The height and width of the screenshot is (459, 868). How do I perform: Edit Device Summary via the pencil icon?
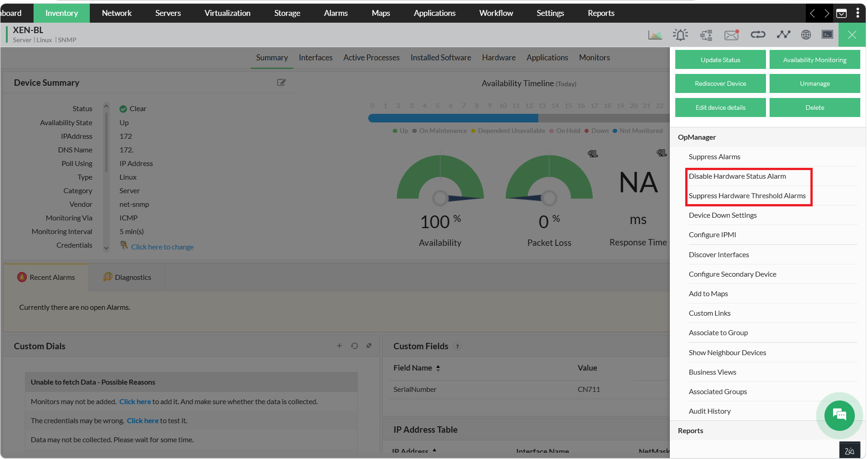click(x=281, y=83)
